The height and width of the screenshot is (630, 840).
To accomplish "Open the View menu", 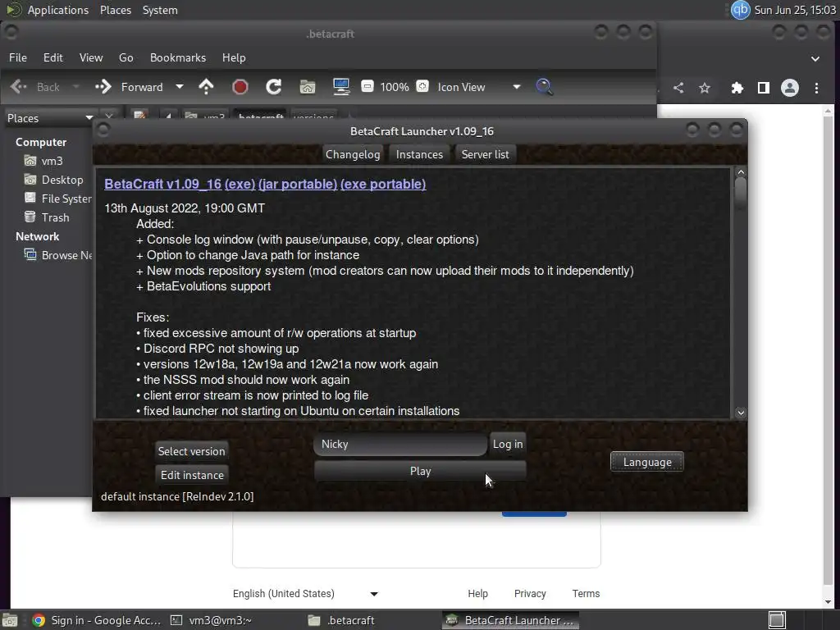I will [x=91, y=58].
